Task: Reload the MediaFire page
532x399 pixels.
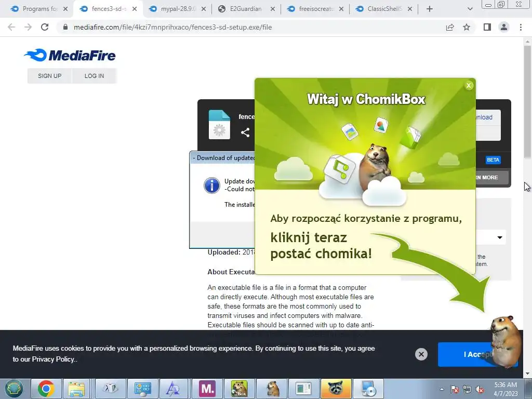Action: (x=45, y=27)
